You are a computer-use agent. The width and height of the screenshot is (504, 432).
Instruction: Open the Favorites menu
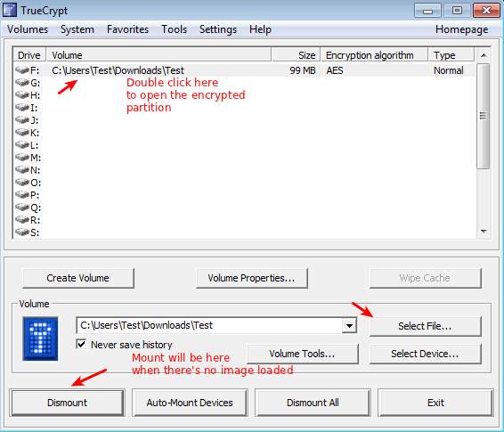(127, 29)
